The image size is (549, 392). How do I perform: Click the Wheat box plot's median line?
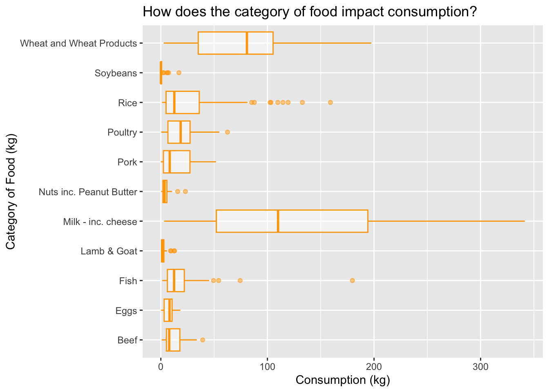[x=247, y=43]
